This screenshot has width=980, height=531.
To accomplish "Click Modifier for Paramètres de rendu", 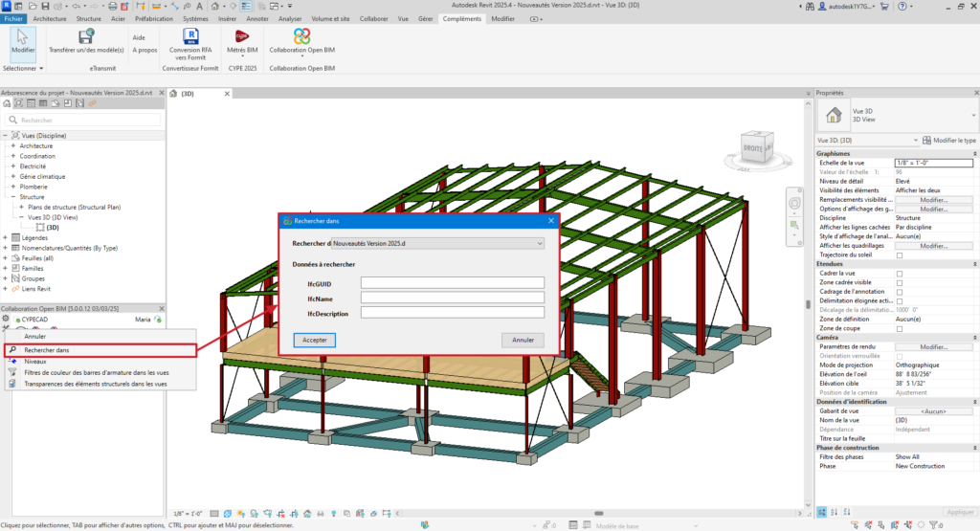I will [x=934, y=346].
